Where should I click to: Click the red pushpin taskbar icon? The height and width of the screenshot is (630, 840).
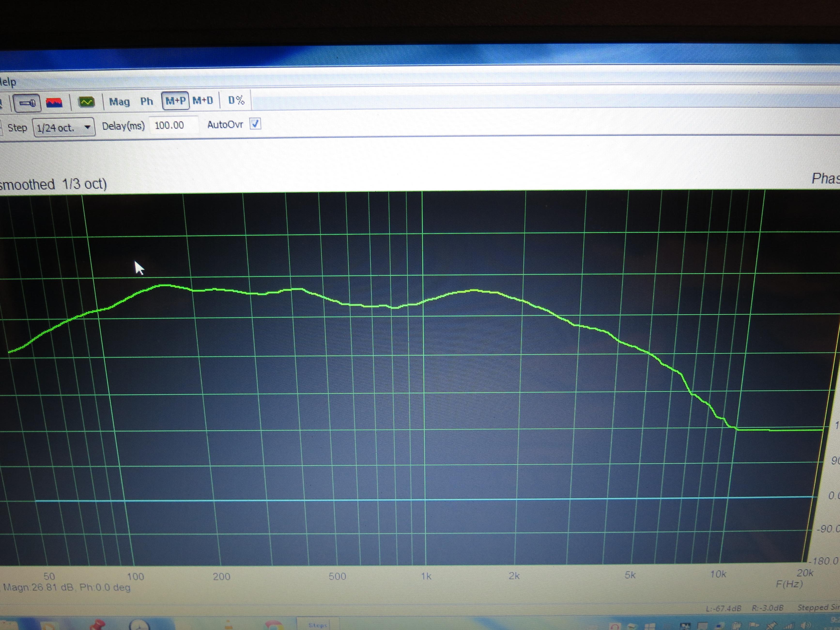pyautogui.click(x=98, y=625)
